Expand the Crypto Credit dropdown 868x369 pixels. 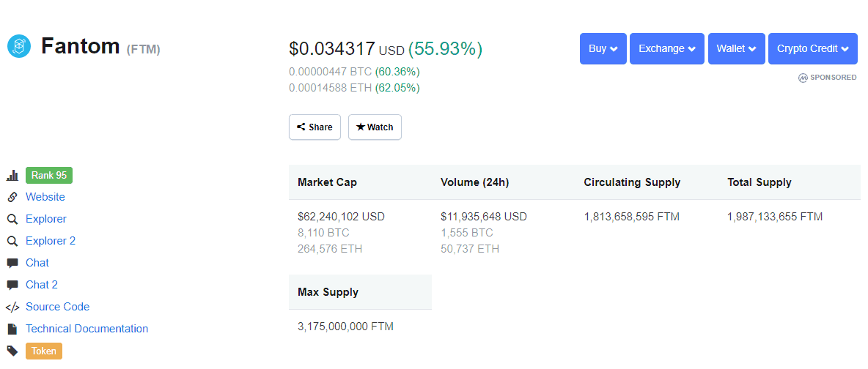point(812,49)
